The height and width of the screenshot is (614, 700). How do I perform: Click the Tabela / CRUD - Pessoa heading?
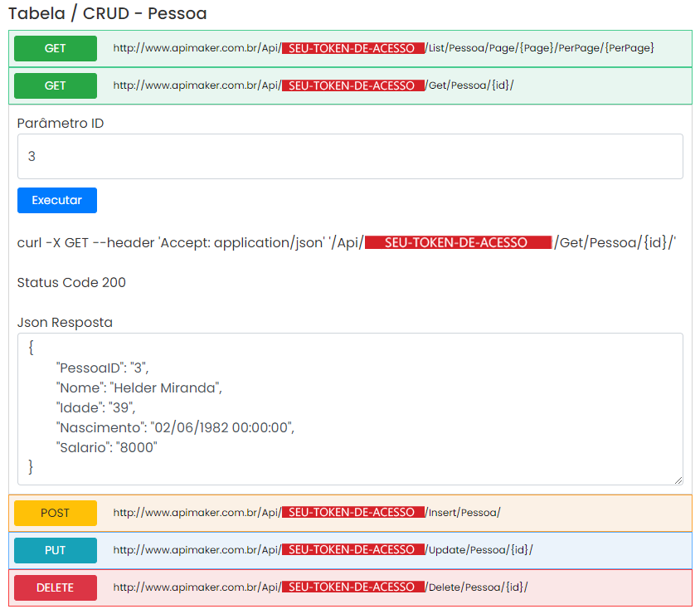pyautogui.click(x=108, y=14)
